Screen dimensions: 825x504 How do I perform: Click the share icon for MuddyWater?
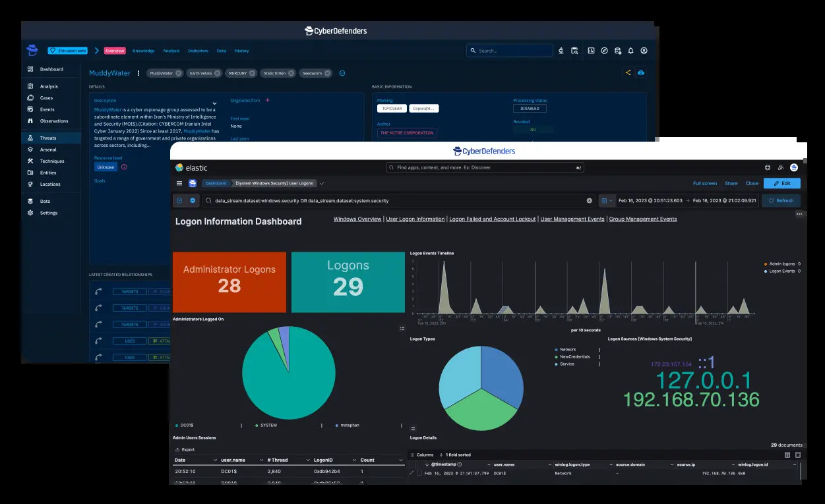pos(628,72)
